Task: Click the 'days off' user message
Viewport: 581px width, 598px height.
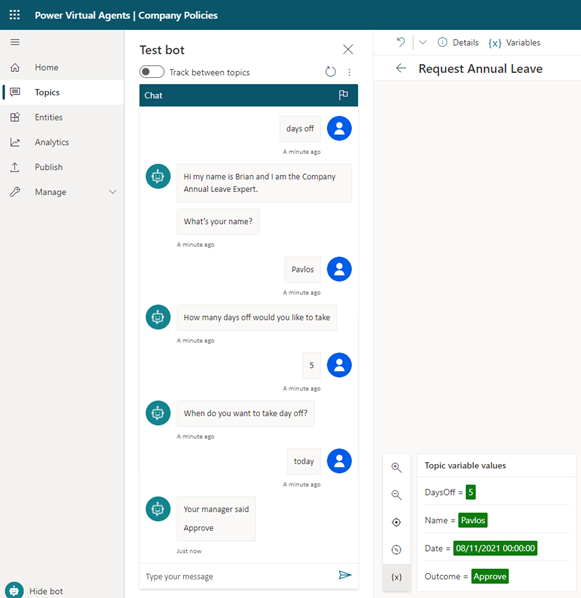Action: (300, 129)
